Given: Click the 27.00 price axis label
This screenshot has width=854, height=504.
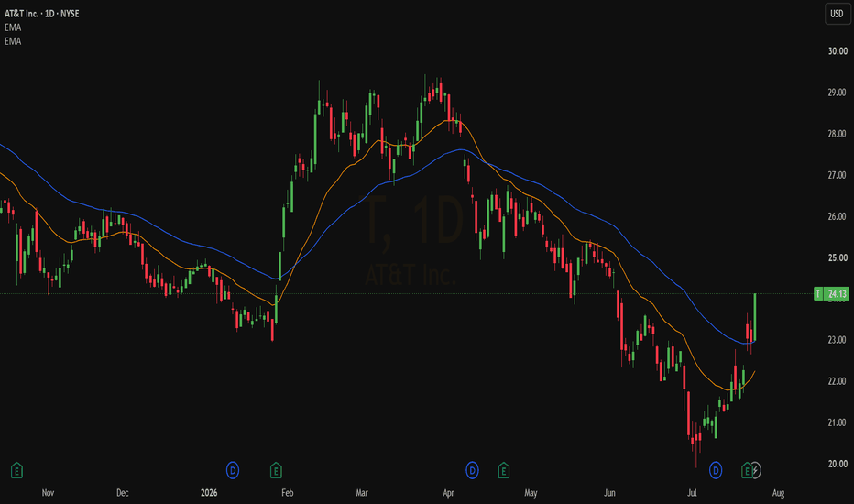Looking at the screenshot, I should [838, 175].
